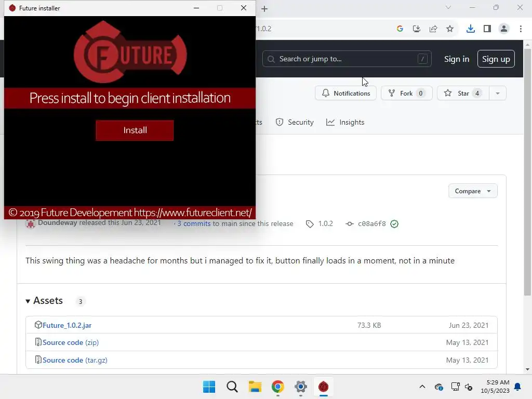Open the dropdown arrow next to Star
Viewport: 532px width, 399px height.
tap(498, 94)
